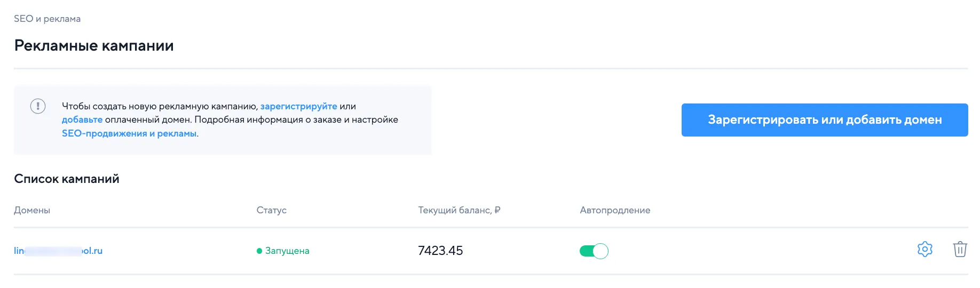The height and width of the screenshot is (288, 980).
Task: Click the "Автопродление" column header
Action: (x=615, y=210)
